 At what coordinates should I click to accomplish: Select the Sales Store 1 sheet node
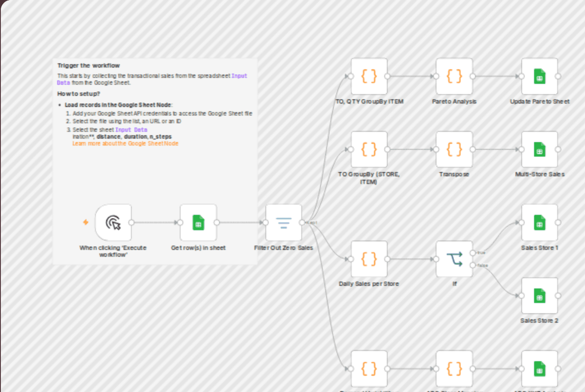coord(540,223)
